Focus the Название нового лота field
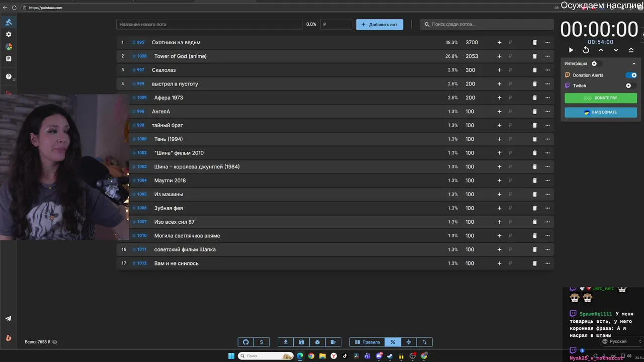Viewport: 644px width, 362px height. [209, 24]
